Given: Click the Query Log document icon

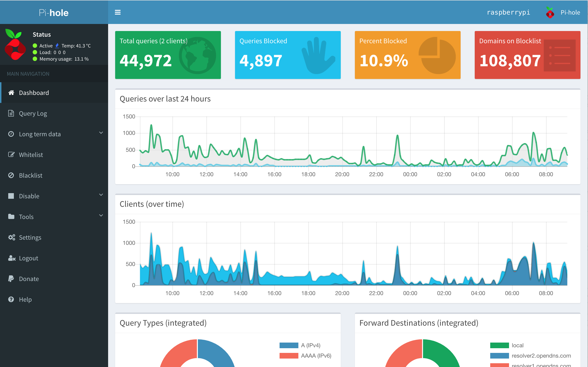Looking at the screenshot, I should [11, 113].
